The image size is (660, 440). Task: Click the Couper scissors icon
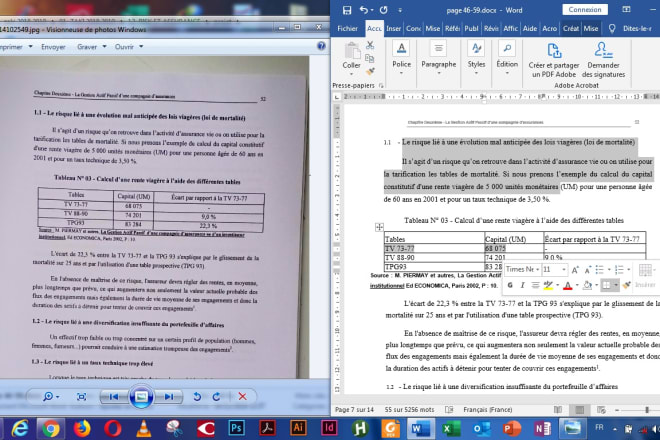pyautogui.click(x=370, y=45)
